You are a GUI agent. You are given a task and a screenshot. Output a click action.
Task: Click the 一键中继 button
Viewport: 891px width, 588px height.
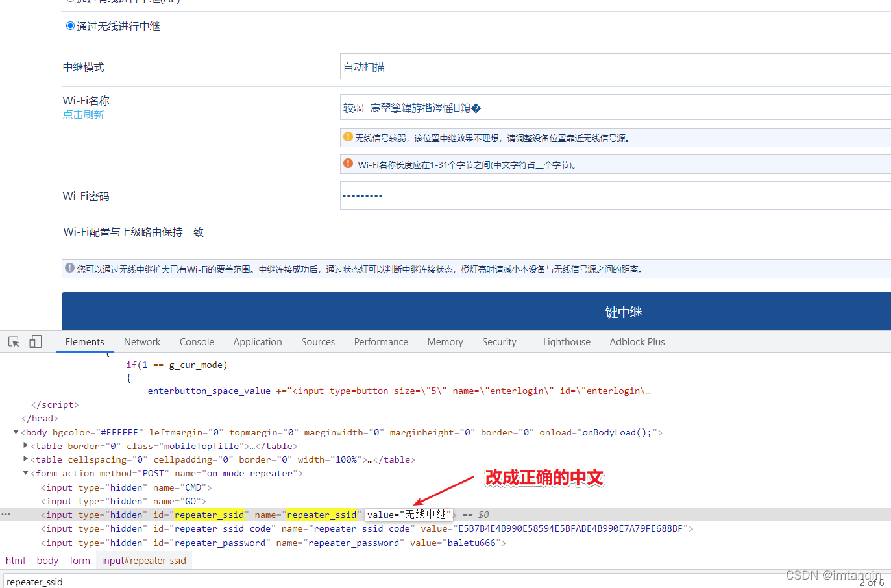click(x=476, y=312)
